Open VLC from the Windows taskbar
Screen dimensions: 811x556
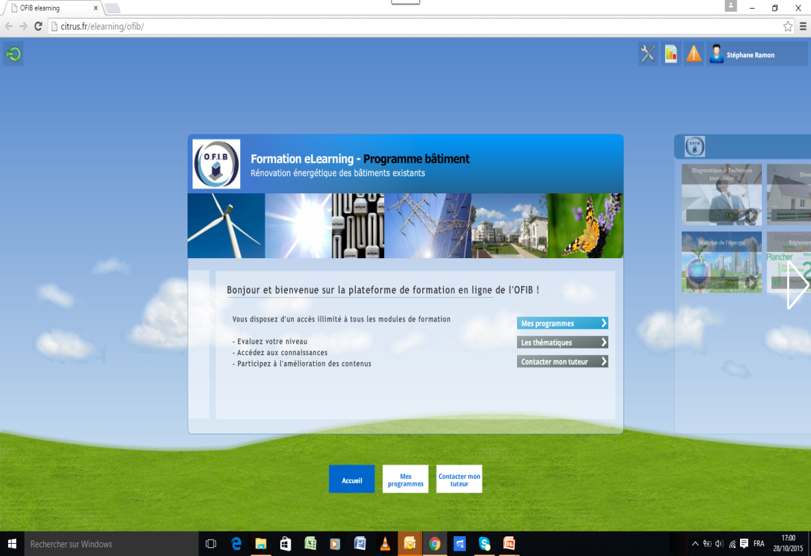click(x=385, y=544)
